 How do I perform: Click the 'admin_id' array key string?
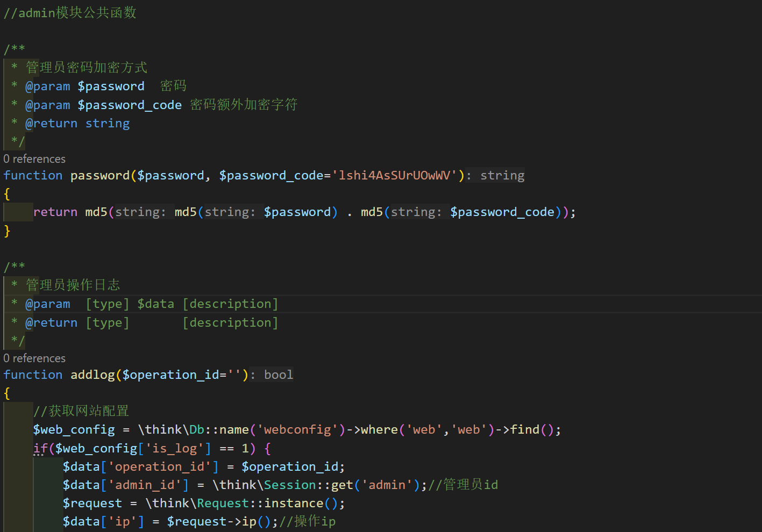tap(145, 485)
